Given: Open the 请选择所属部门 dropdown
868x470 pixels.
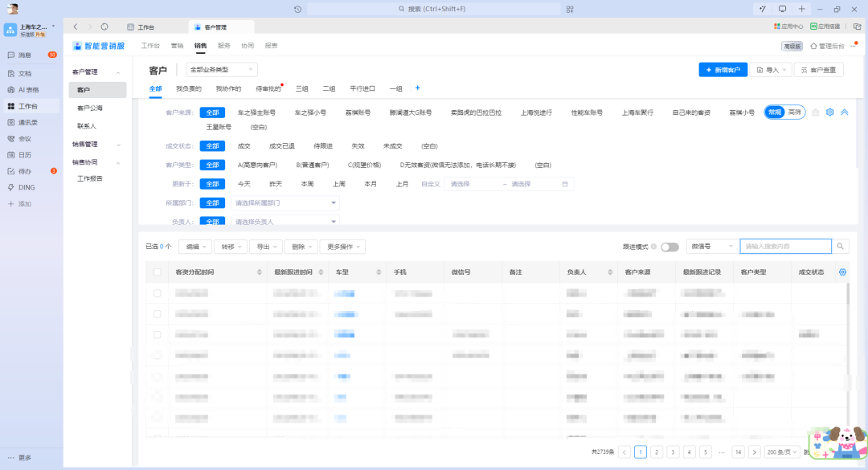Looking at the screenshot, I should click(285, 203).
